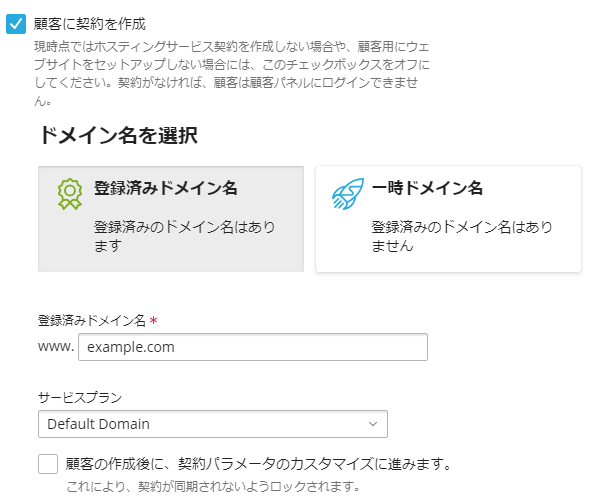Click the red required asterisk beside 登録済みドメイン名

coord(153,321)
